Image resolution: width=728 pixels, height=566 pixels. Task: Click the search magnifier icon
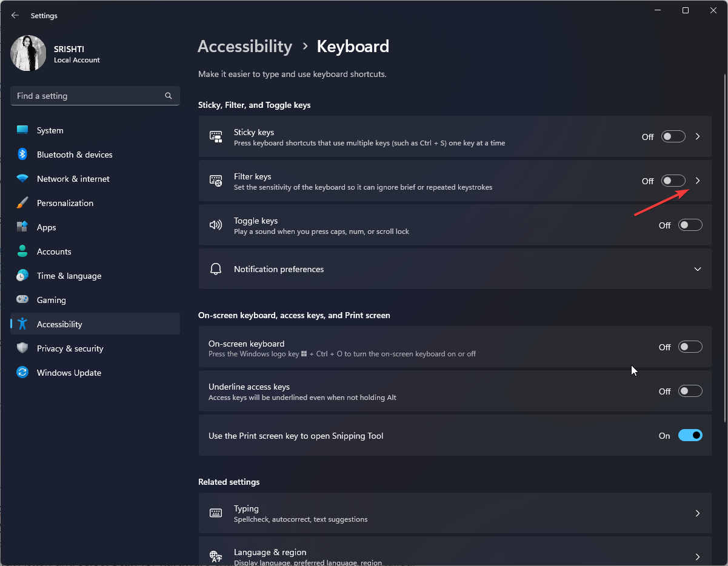[169, 96]
